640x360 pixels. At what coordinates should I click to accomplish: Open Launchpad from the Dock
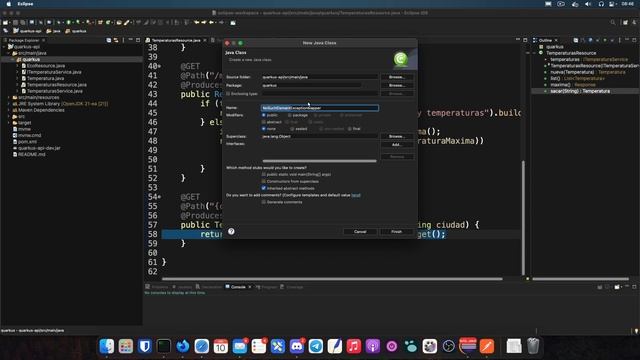tap(126, 346)
